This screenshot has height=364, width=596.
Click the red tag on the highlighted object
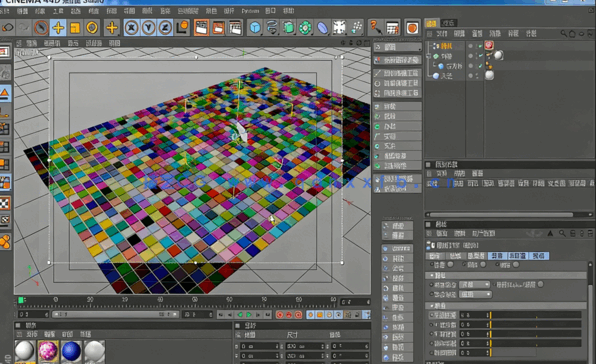click(489, 46)
